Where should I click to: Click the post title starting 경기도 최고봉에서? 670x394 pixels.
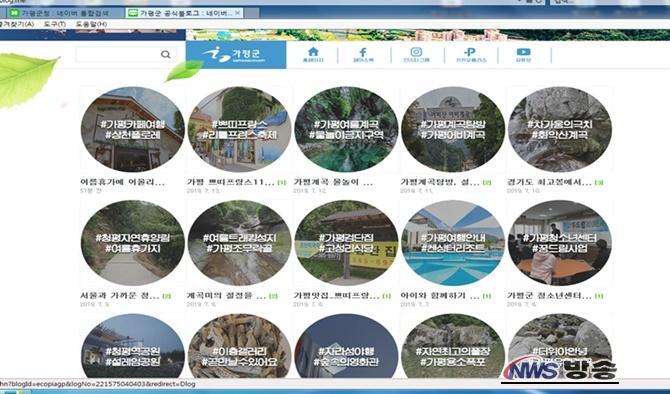550,182
